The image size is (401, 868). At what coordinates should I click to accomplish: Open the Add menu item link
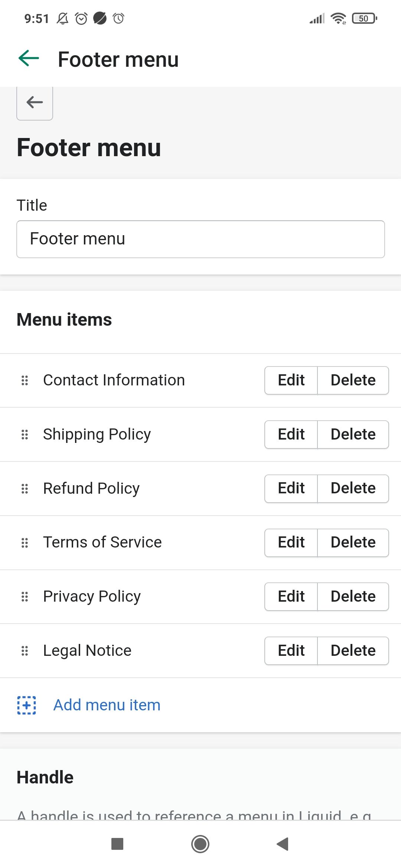click(x=107, y=705)
